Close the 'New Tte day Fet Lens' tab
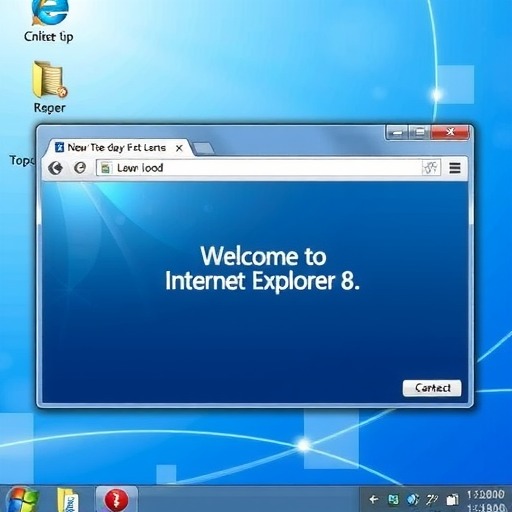Image resolution: width=512 pixels, height=512 pixels. coord(179,148)
